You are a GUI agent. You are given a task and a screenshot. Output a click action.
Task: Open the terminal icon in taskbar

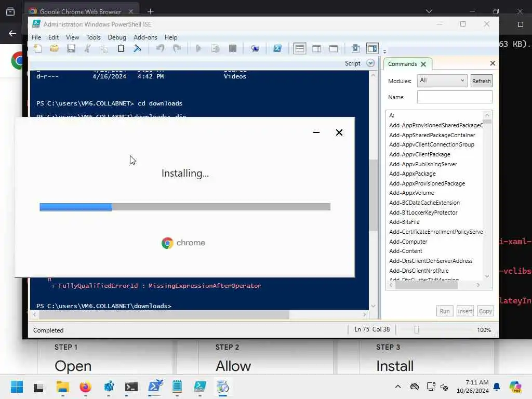point(131,387)
